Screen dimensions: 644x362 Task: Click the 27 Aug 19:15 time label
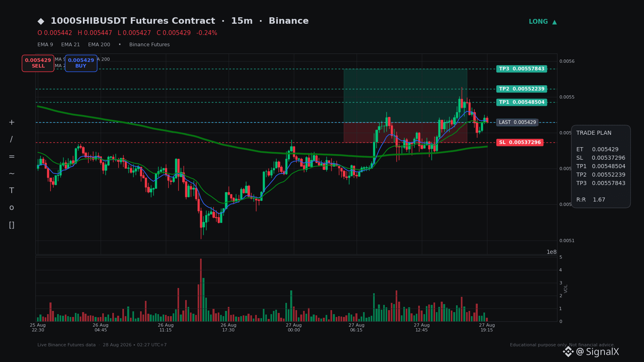(x=487, y=327)
